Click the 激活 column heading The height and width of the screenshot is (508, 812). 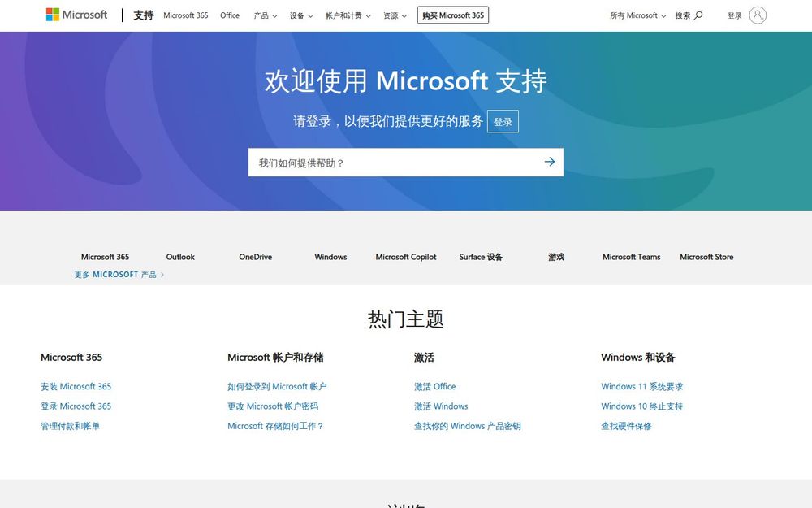(x=424, y=357)
